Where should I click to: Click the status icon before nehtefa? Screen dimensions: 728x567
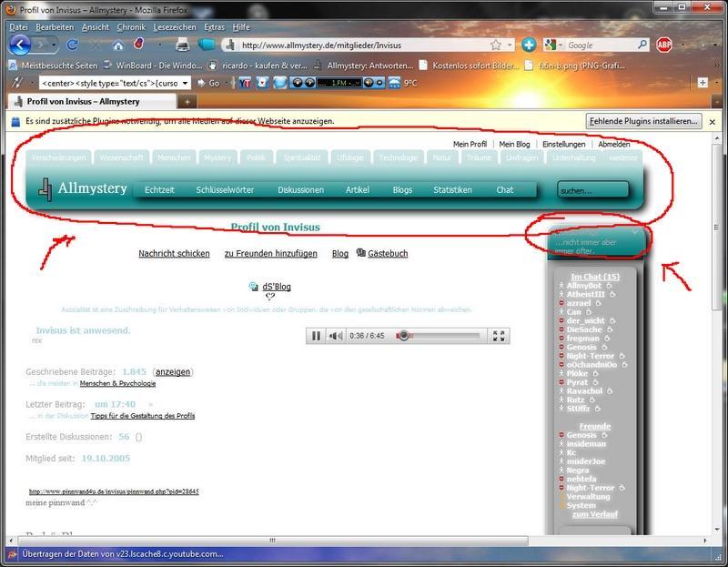pos(561,479)
